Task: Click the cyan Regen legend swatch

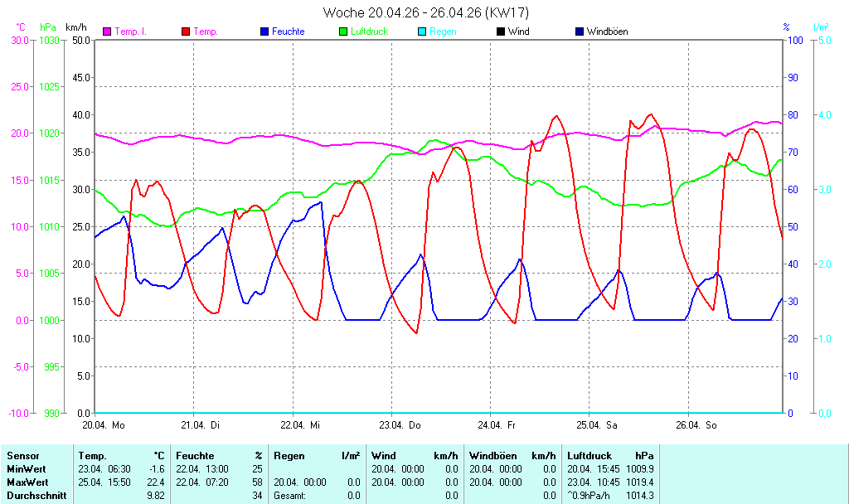Action: click(422, 31)
